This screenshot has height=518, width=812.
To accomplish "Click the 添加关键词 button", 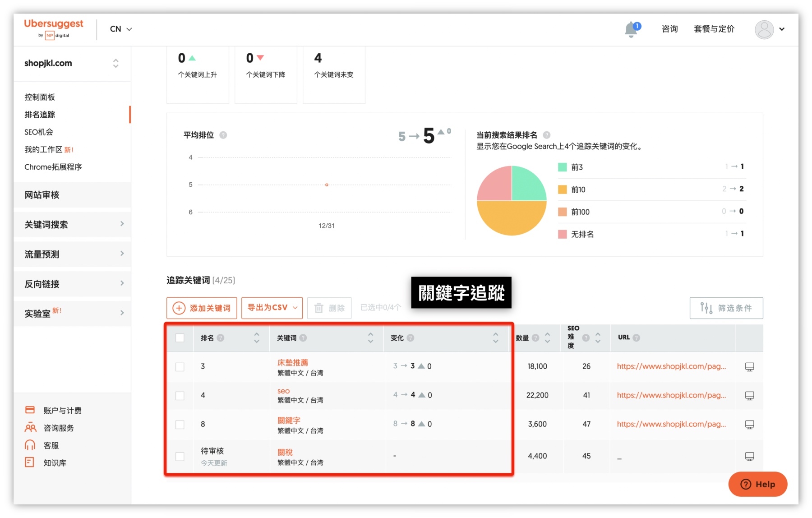I will coord(202,308).
